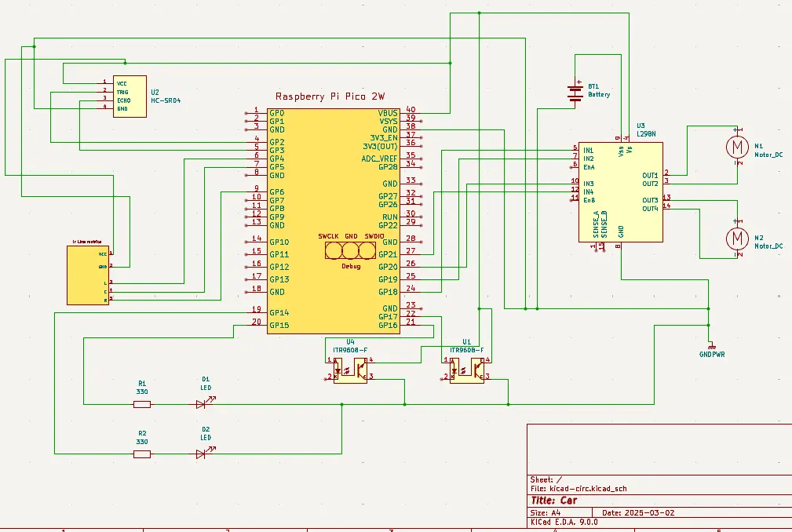Click the ECHO pin on HC-SR04
The height and width of the screenshot is (532, 792).
[x=124, y=100]
